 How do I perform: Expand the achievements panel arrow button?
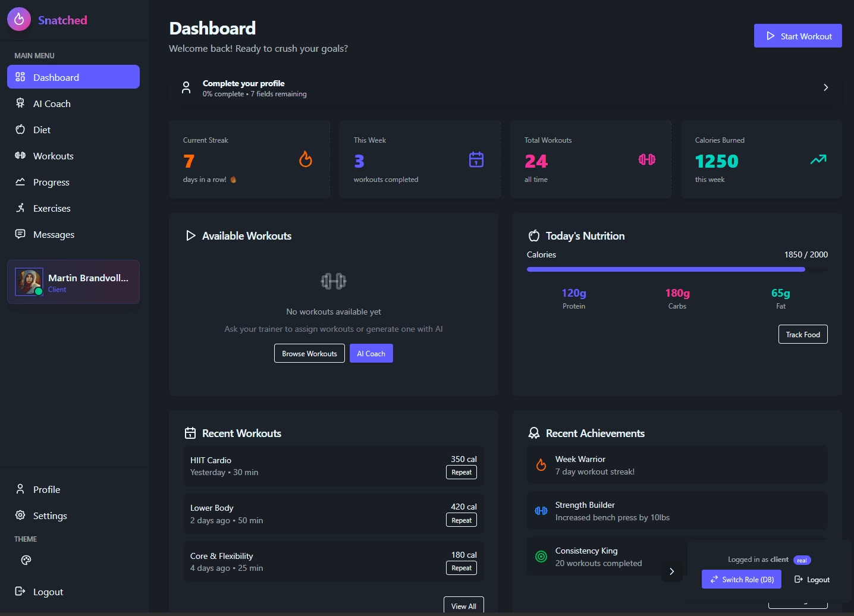coord(672,571)
